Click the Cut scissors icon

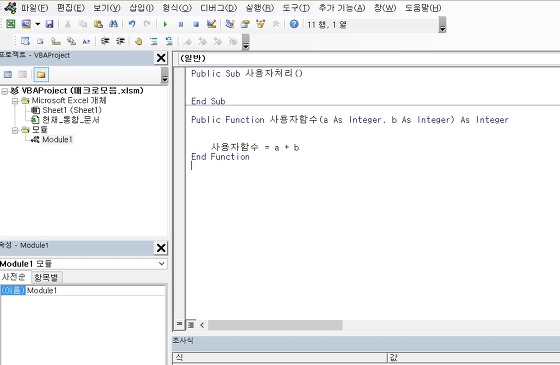pyautogui.click(x=67, y=24)
